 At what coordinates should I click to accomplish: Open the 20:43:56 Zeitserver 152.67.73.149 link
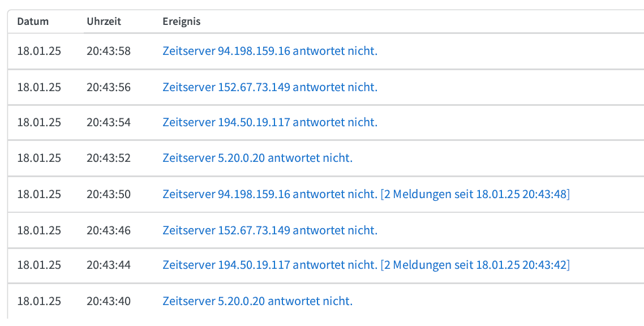270,87
